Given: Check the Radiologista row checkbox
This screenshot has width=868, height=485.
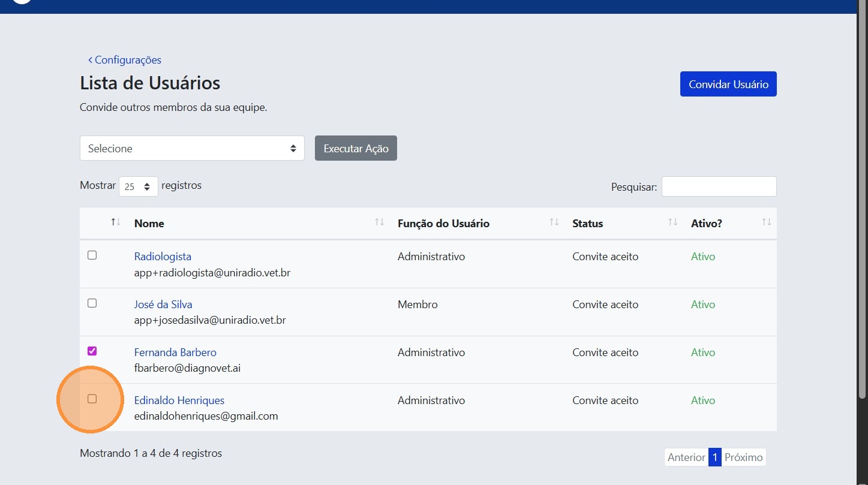Looking at the screenshot, I should [92, 255].
